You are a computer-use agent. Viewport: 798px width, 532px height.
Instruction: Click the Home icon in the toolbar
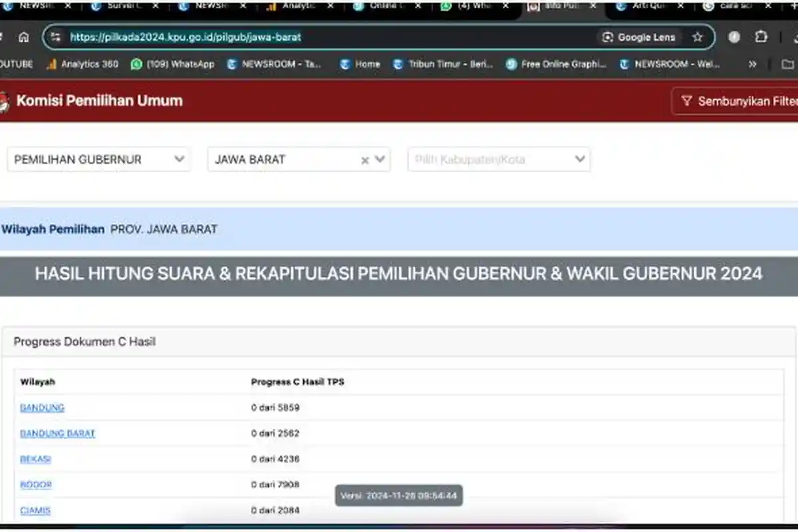(24, 37)
